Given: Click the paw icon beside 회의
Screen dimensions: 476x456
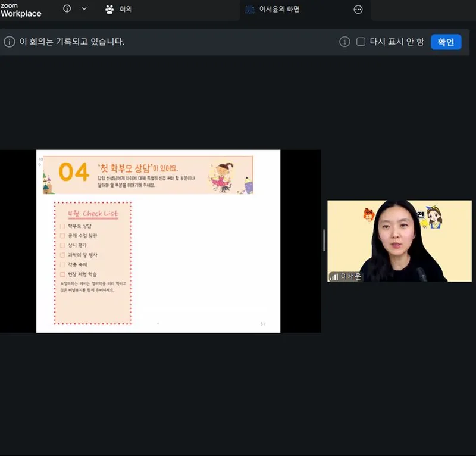Looking at the screenshot, I should [109, 10].
